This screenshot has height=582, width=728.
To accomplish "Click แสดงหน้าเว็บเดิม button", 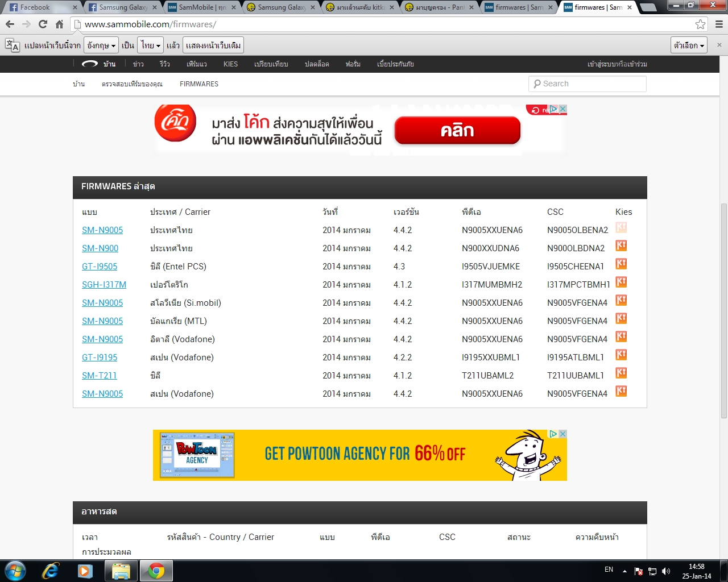I will (213, 45).
